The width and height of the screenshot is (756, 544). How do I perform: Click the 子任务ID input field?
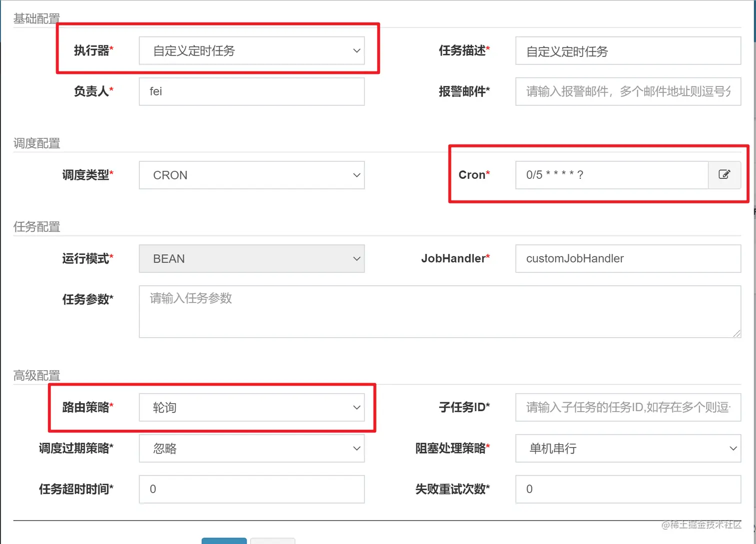pyautogui.click(x=628, y=407)
